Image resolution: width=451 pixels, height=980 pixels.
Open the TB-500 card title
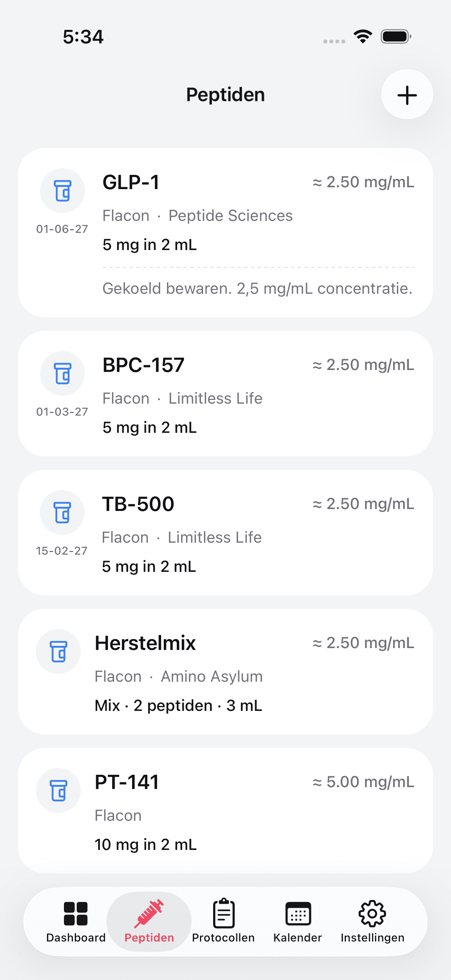(138, 504)
